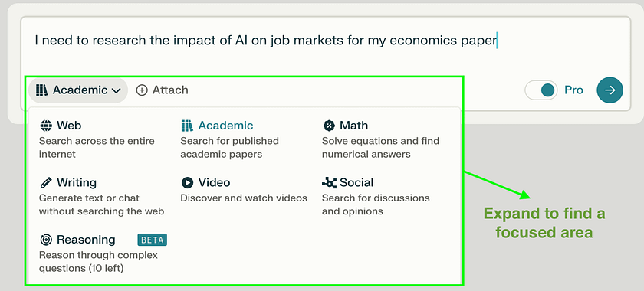The image size is (644, 291).
Task: Collapse the Academic focus dropdown chevron
Action: (x=117, y=90)
